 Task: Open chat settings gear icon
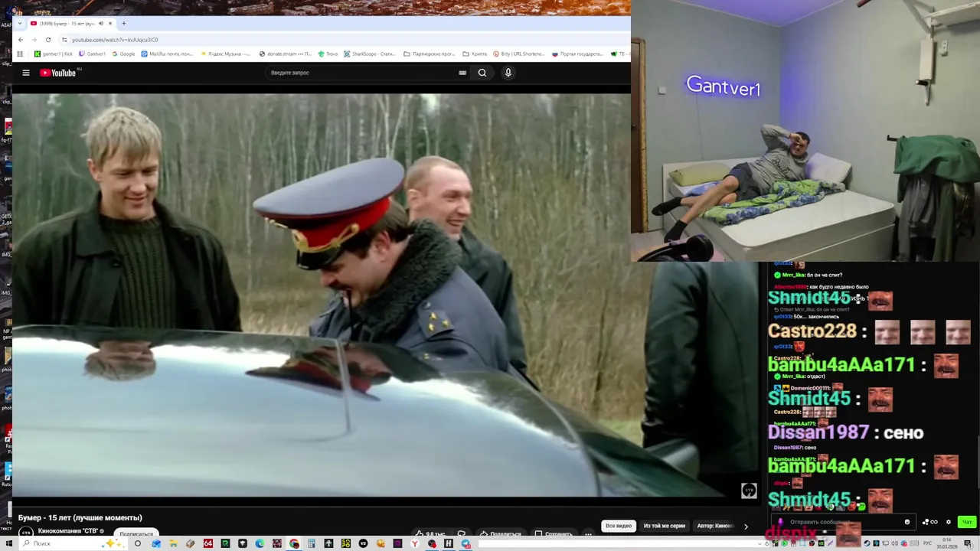(949, 522)
